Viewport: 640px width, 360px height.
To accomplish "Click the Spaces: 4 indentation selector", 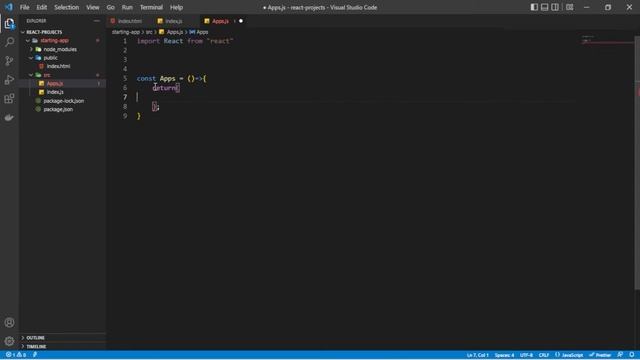I will pos(504,355).
